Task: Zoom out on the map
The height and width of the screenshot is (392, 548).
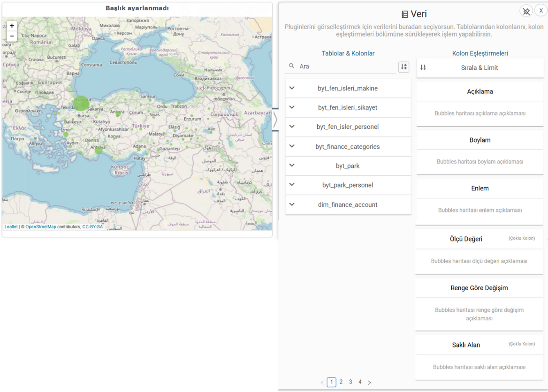Action: coord(12,36)
